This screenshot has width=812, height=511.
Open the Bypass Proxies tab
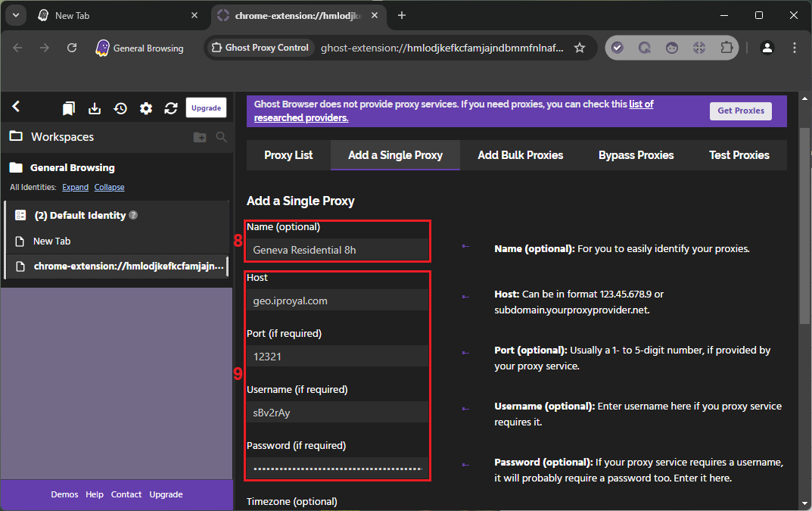[x=636, y=155]
